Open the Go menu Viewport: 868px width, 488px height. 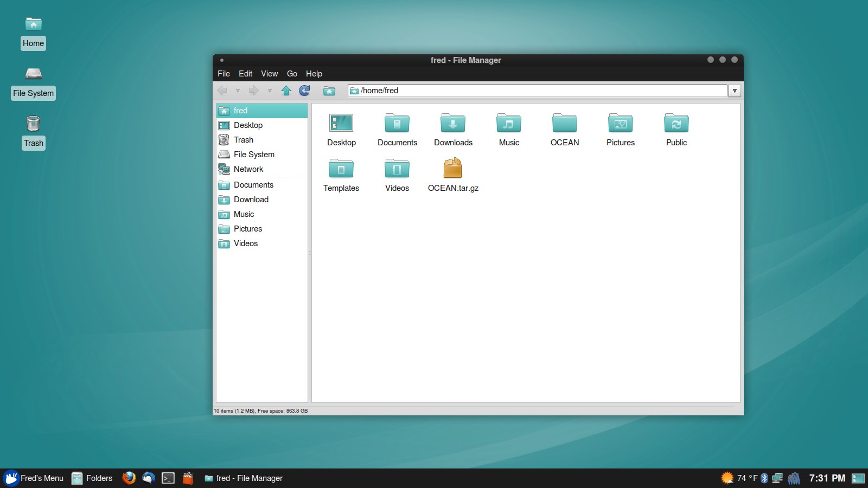pos(292,74)
